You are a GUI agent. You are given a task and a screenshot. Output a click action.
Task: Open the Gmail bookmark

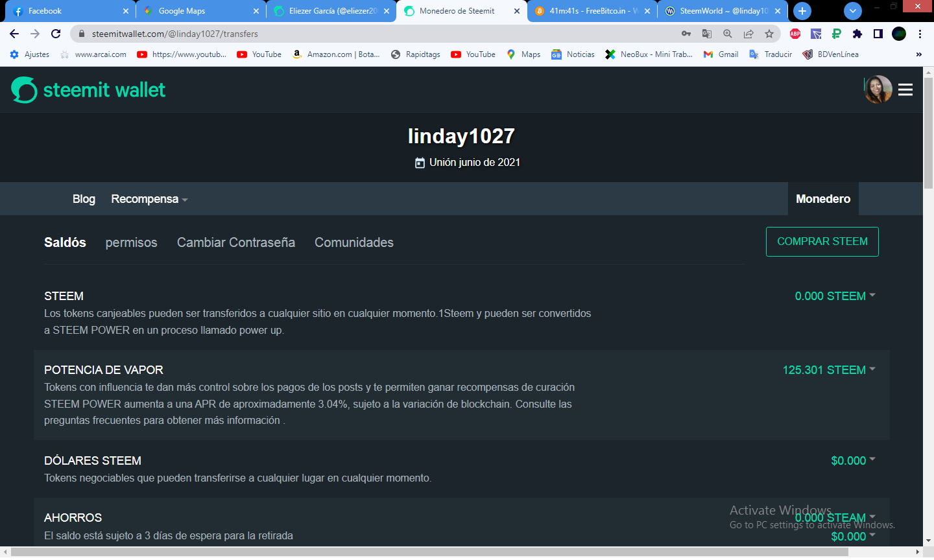[721, 54]
